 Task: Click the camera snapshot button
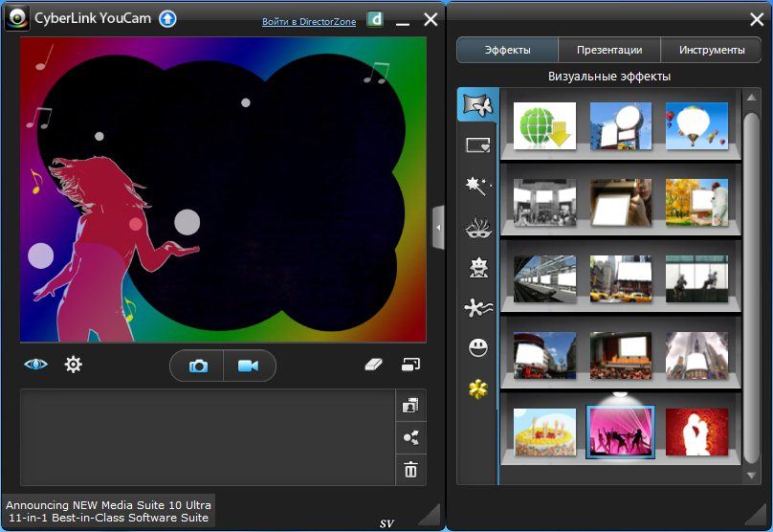click(x=198, y=366)
